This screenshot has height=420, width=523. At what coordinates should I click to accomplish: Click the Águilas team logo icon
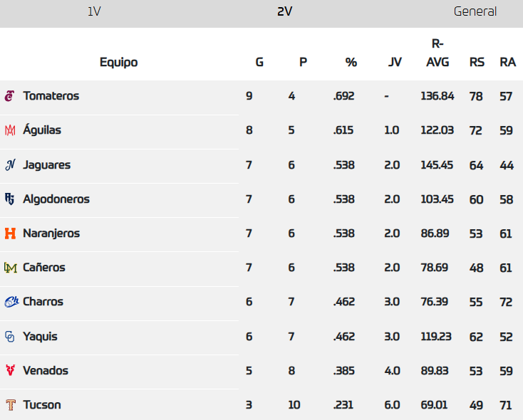(10, 130)
